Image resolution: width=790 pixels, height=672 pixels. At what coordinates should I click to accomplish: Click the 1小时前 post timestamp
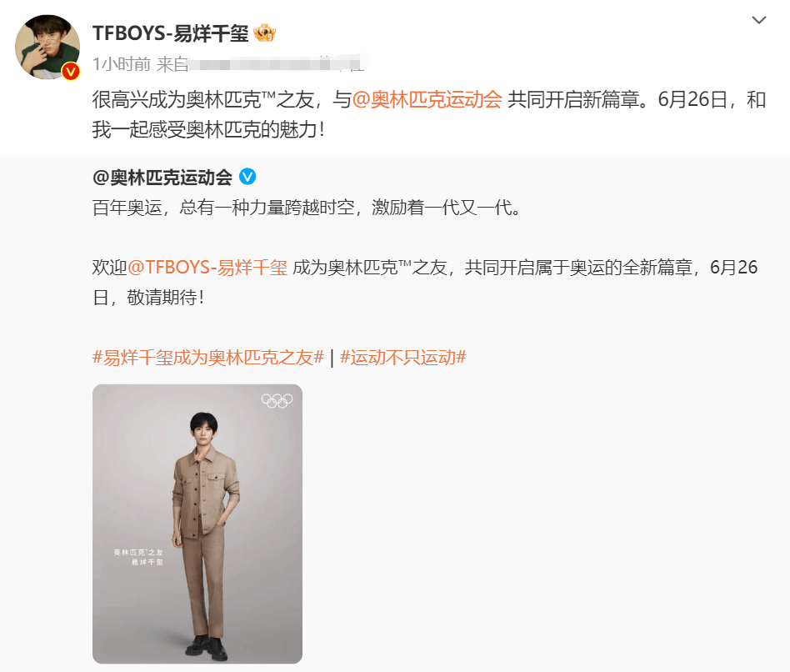click(122, 64)
